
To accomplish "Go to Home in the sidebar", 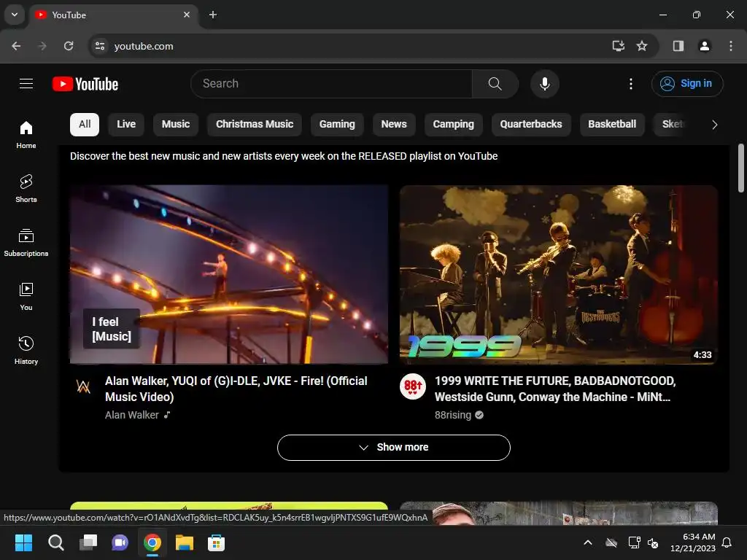I will [x=26, y=135].
